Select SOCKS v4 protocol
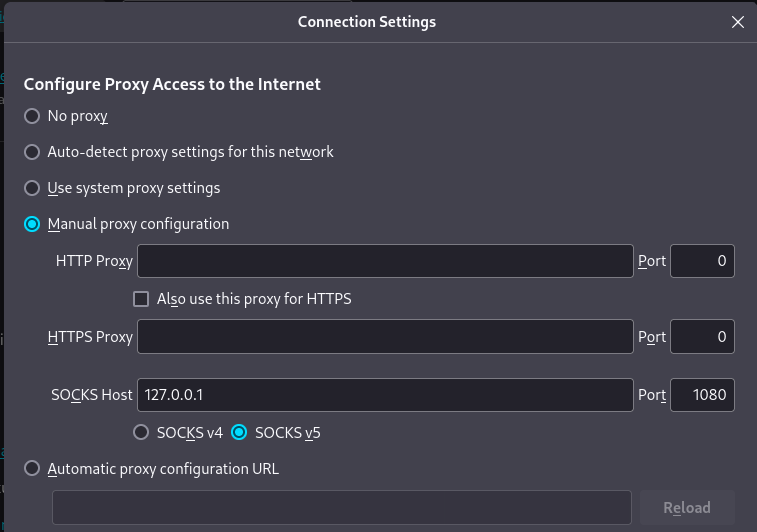The width and height of the screenshot is (757, 532). point(141,433)
